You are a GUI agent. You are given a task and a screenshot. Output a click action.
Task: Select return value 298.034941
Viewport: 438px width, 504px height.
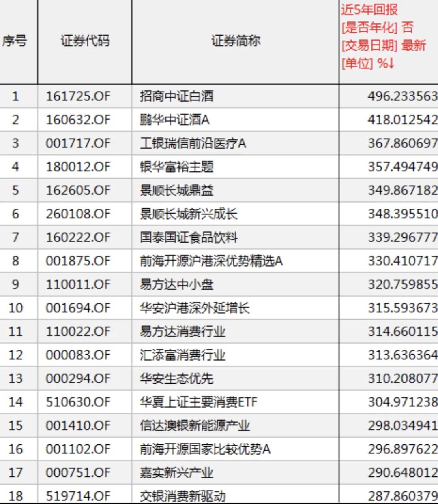(403, 425)
